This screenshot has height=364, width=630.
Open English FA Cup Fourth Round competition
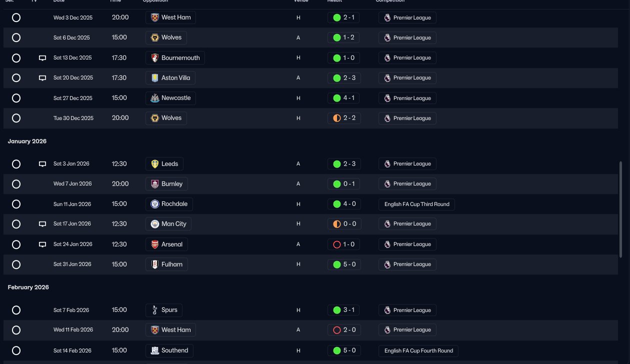coord(418,350)
